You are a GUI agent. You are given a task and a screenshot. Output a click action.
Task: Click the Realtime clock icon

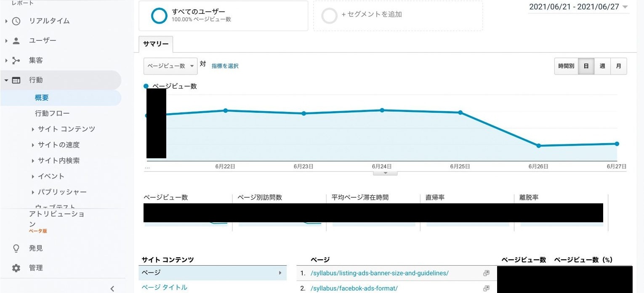pos(16,21)
